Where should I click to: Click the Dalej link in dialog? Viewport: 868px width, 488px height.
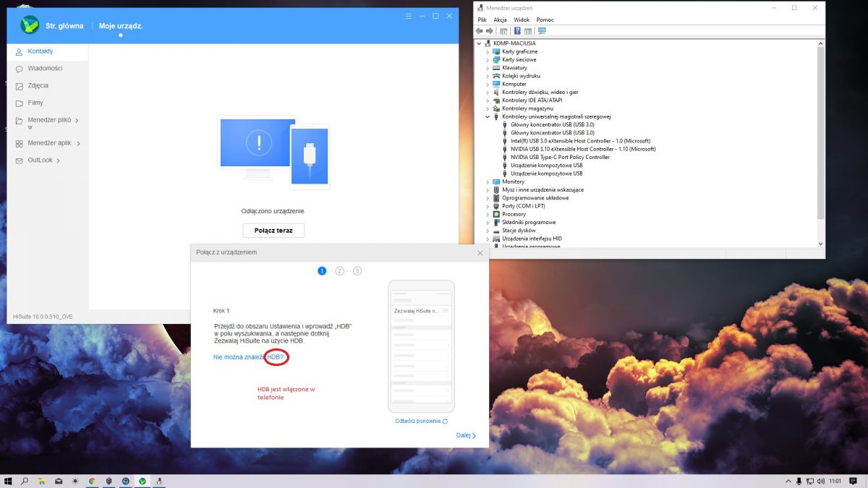466,435
